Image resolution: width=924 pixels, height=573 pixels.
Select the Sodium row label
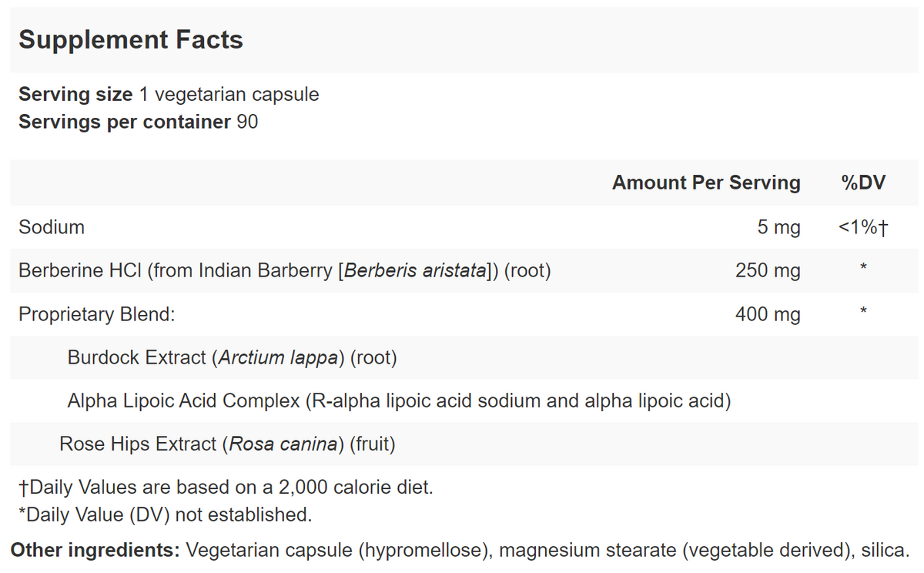(52, 227)
